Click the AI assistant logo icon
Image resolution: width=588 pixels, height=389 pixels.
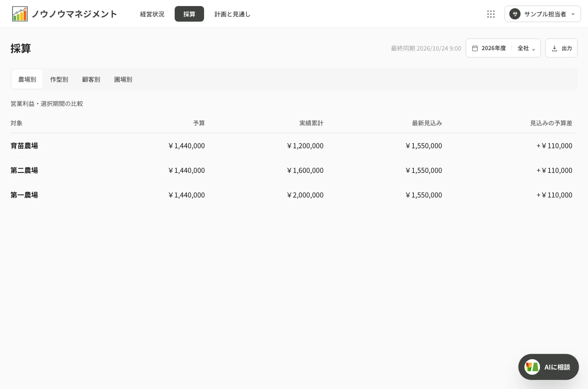tap(532, 367)
